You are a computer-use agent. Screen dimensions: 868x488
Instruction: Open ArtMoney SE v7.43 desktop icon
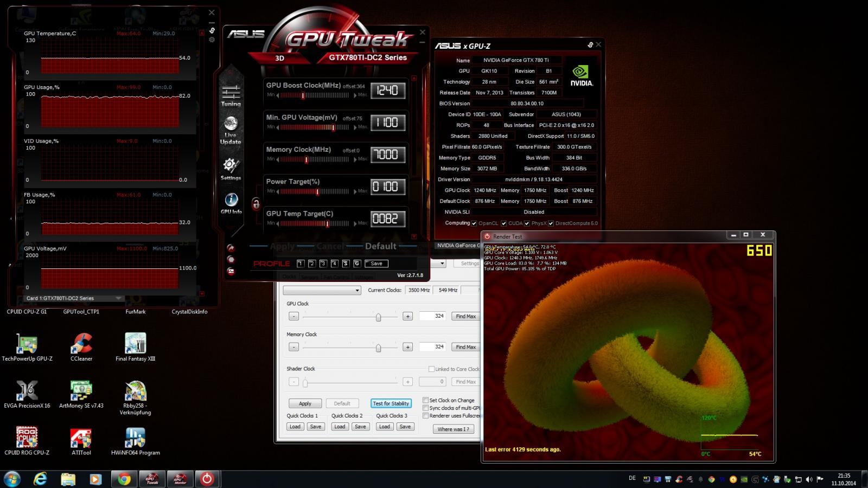81,394
